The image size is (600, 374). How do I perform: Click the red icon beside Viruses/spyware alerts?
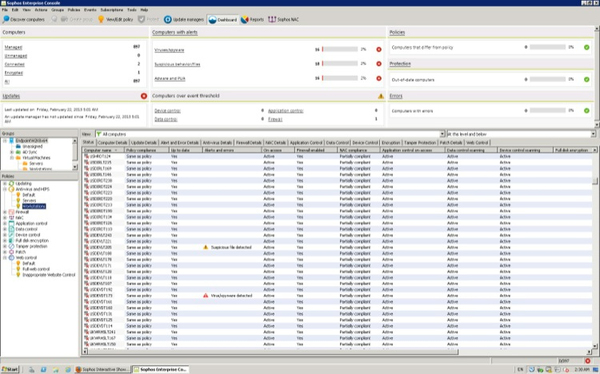point(379,49)
